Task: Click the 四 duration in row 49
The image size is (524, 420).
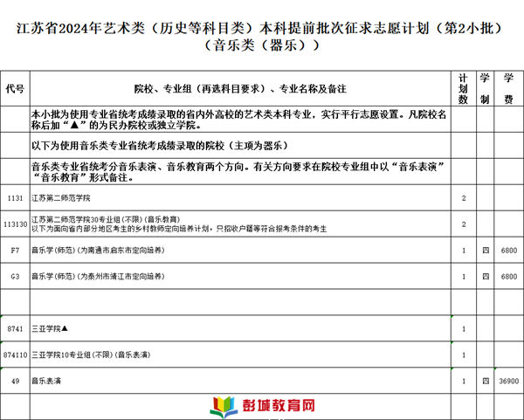Action: 486,381
